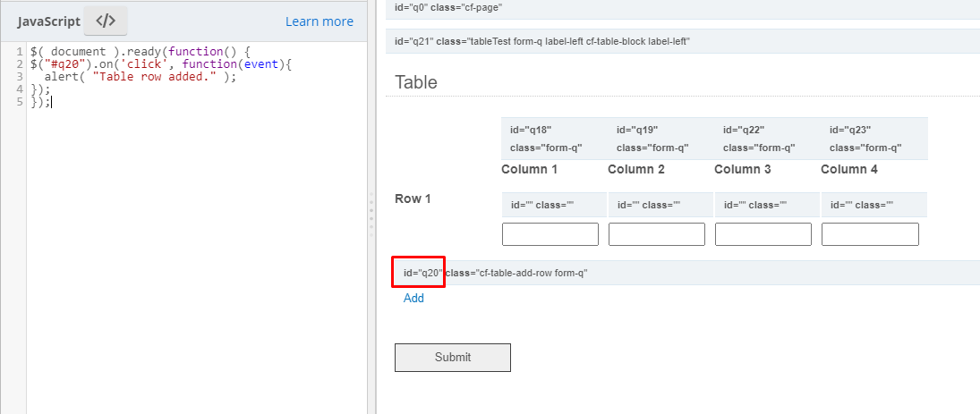Click the id="q21" tableTest label bar
Viewport: 980px width, 414px height.
click(683, 41)
